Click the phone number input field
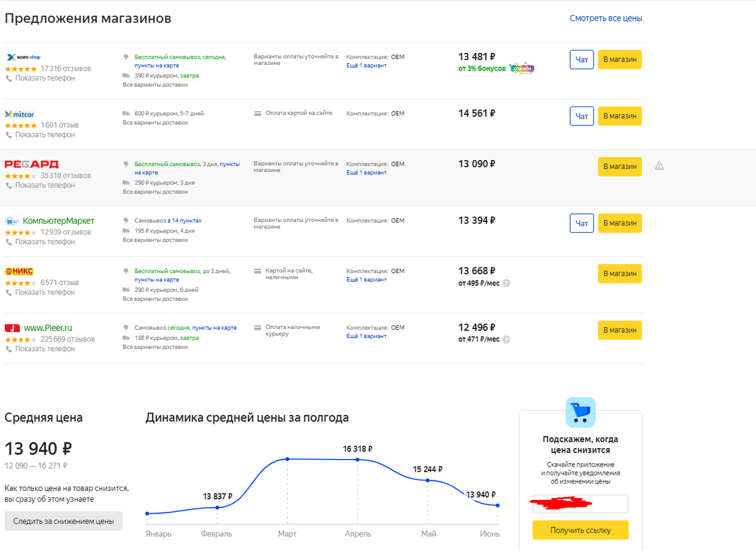 click(x=580, y=504)
